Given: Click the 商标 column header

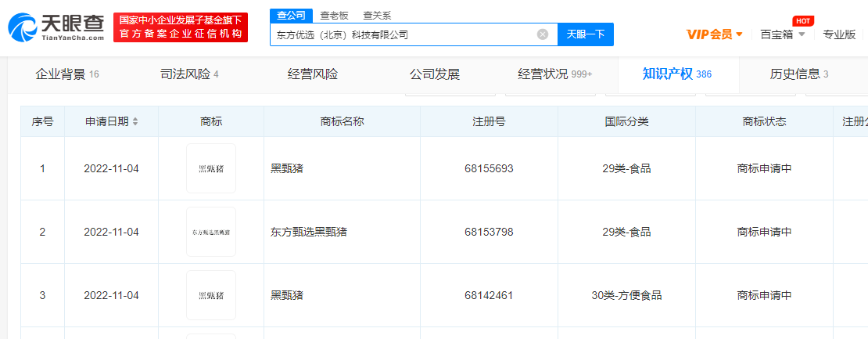Looking at the screenshot, I should [211, 122].
